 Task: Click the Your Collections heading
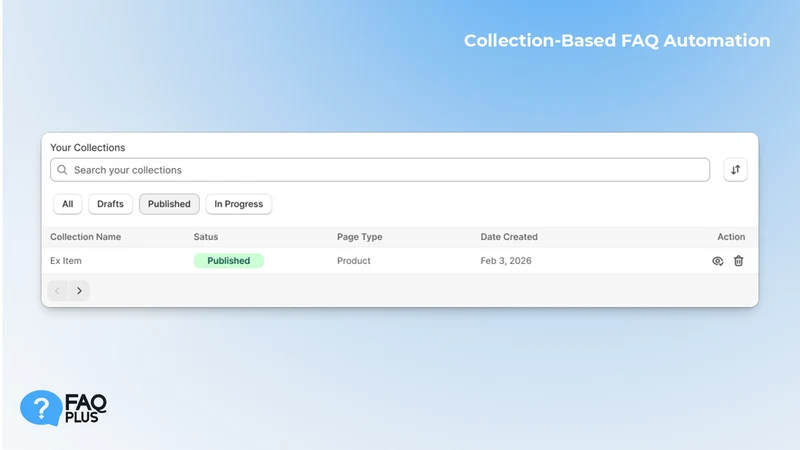[87, 147]
